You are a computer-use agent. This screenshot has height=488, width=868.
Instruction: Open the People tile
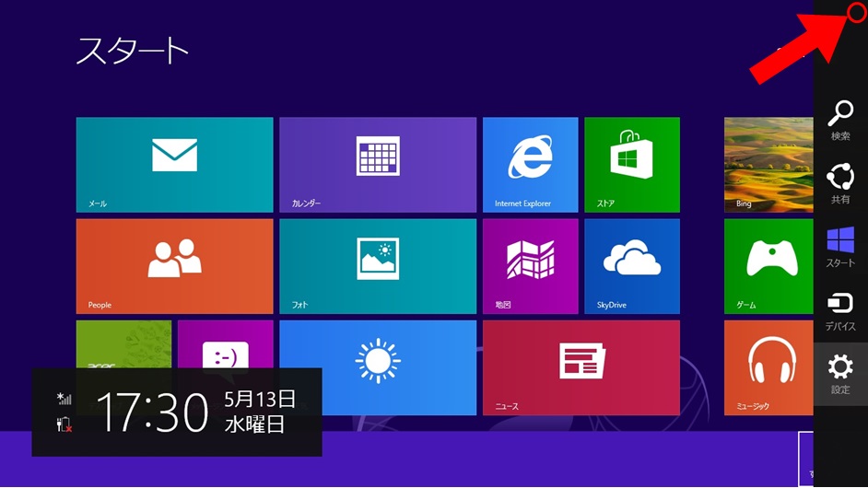coord(174,266)
